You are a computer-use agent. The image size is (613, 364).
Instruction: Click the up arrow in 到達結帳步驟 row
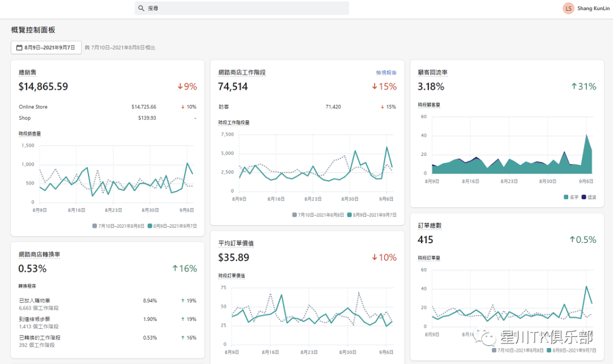pyautogui.click(x=183, y=319)
